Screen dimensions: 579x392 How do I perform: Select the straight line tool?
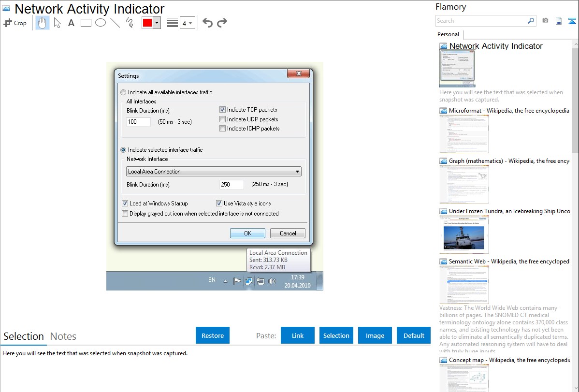(x=115, y=23)
